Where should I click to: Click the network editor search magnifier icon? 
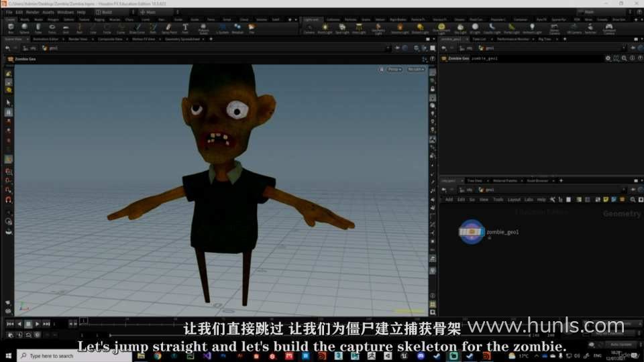(x=633, y=200)
